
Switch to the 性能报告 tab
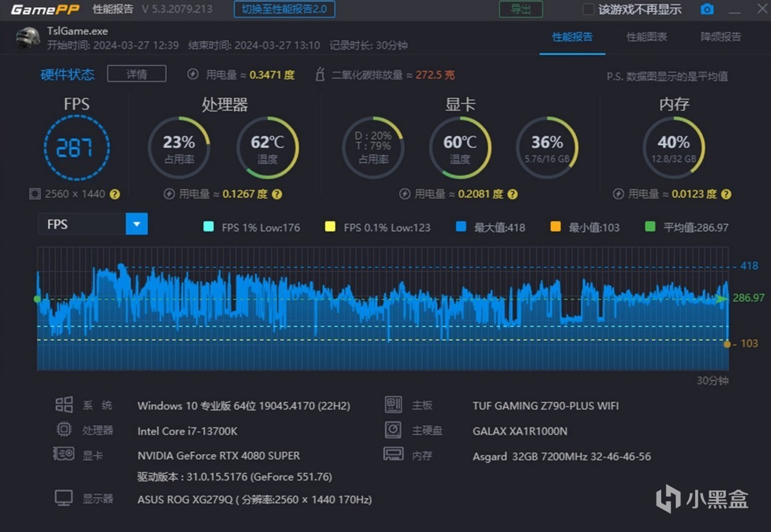(x=572, y=37)
